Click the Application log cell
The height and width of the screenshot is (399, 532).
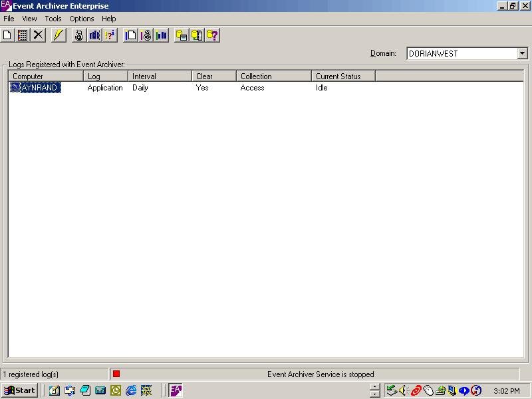pos(105,88)
